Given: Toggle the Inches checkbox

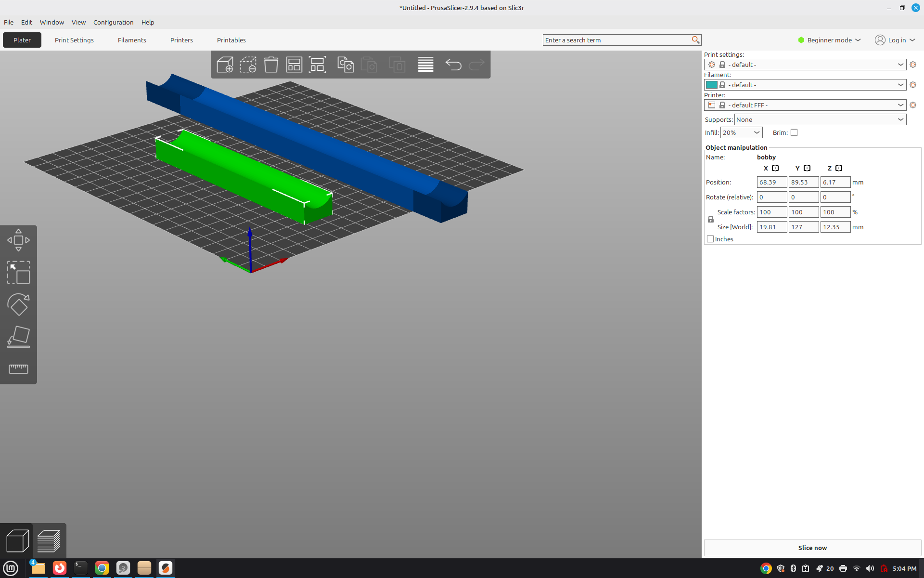Looking at the screenshot, I should coord(710,239).
